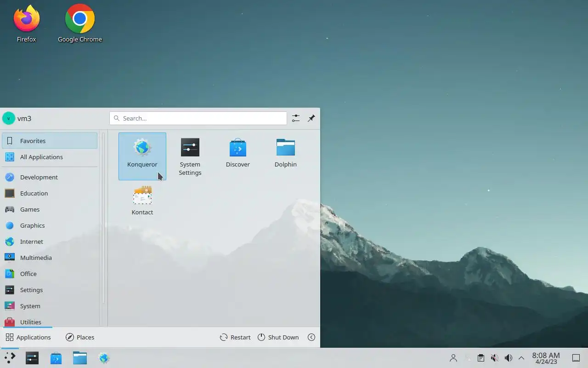Open the Office category
This screenshot has height=368, width=588.
click(x=50, y=274)
